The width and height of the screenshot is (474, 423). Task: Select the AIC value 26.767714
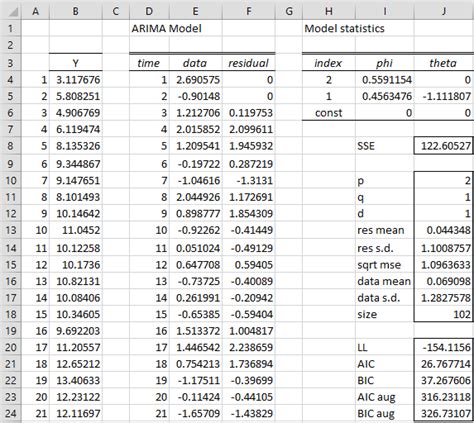tap(444, 364)
